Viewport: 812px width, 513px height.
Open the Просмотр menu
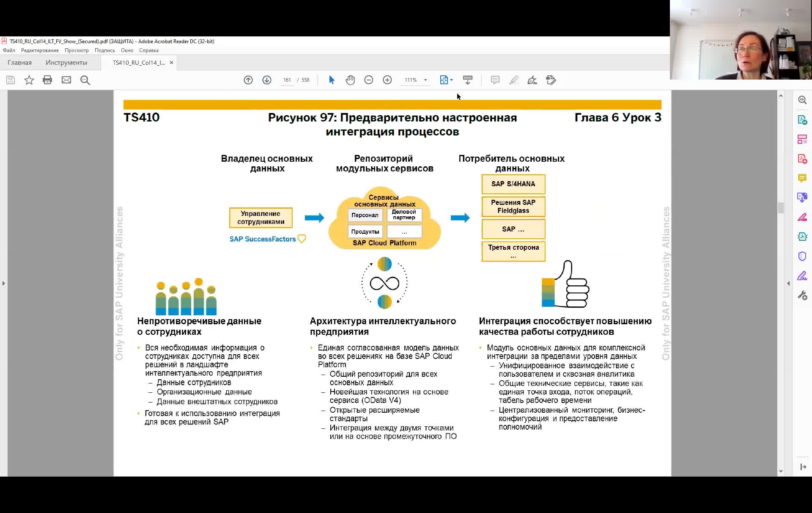pyautogui.click(x=77, y=50)
